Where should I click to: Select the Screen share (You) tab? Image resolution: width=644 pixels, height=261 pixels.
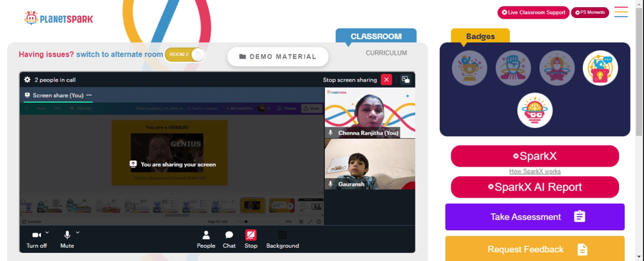(x=58, y=95)
